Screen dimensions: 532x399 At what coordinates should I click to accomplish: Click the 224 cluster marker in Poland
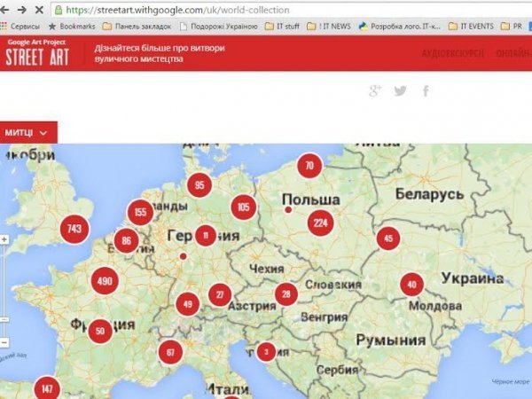(321, 223)
